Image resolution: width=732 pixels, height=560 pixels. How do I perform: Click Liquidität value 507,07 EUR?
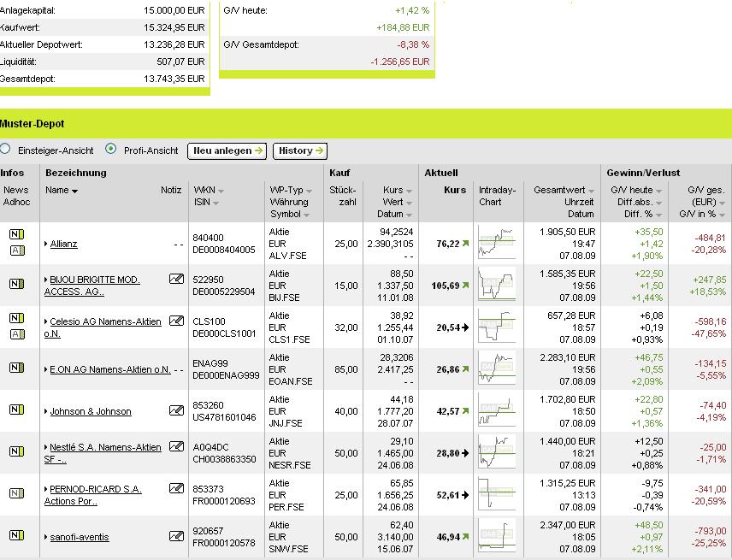180,62
